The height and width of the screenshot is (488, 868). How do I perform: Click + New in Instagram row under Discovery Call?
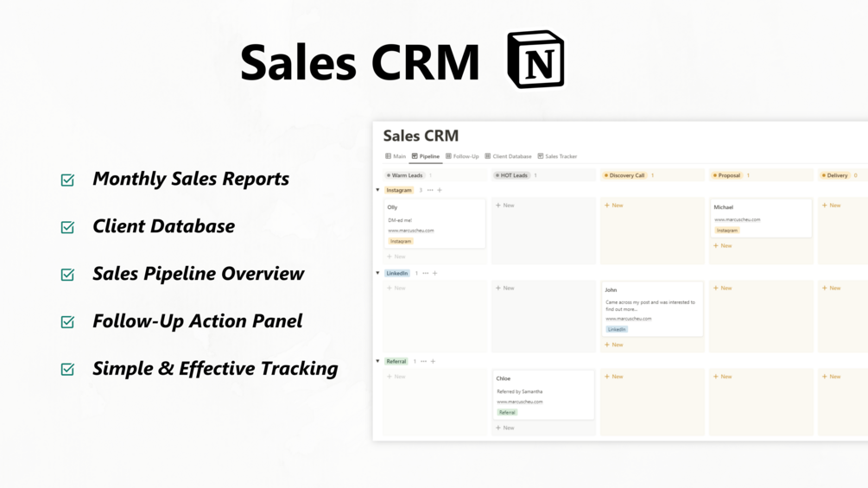tap(613, 206)
